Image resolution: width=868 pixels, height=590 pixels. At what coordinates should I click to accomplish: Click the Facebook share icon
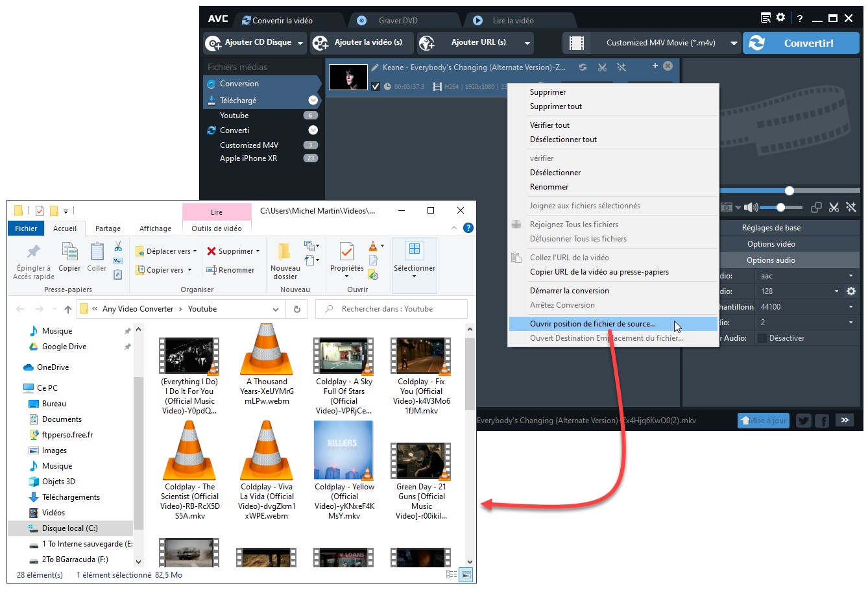821,421
